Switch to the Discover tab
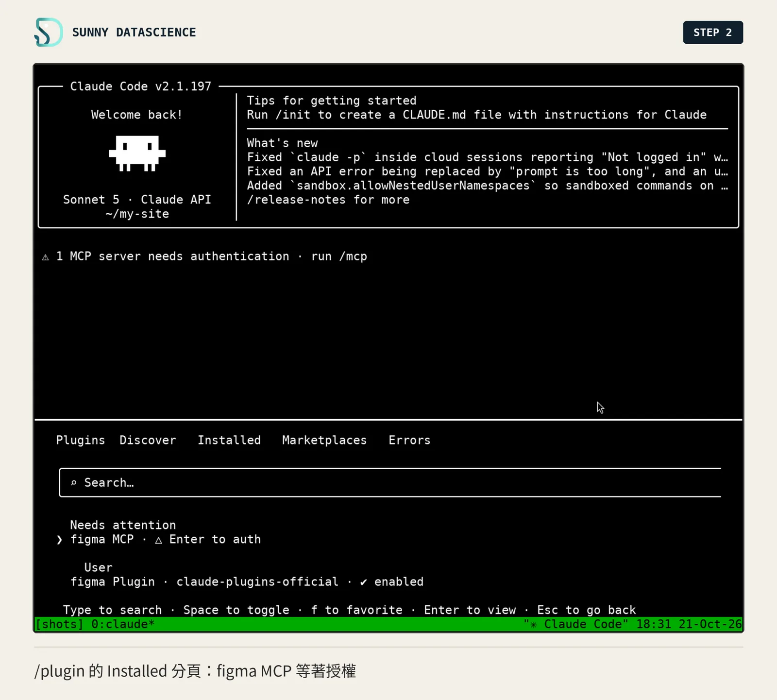 [148, 440]
